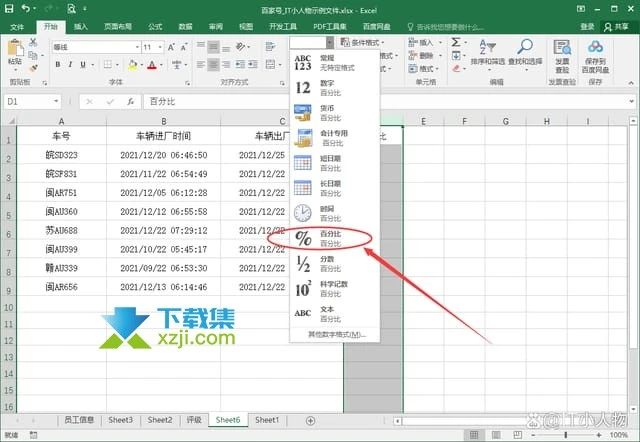Click the Cut scissors icon

point(33,42)
